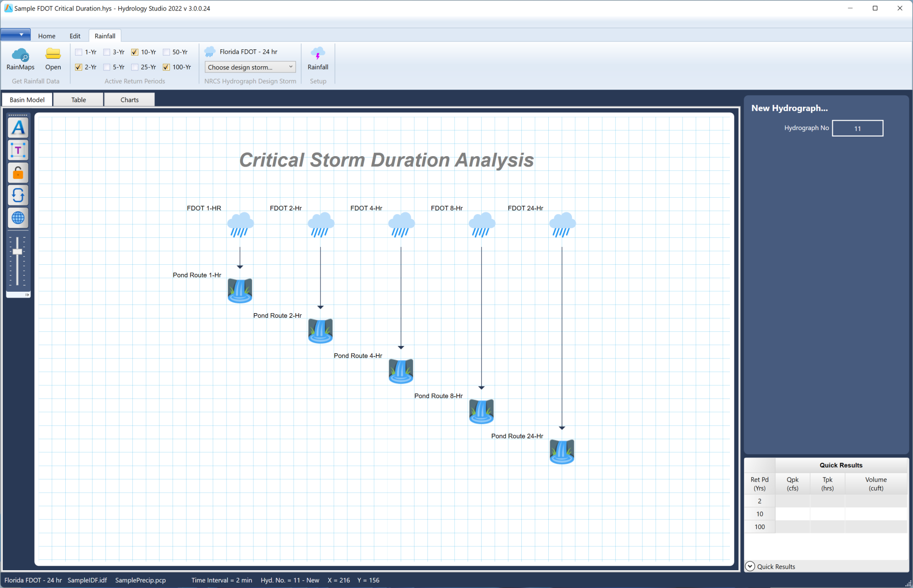The height and width of the screenshot is (588, 913).
Task: Click the lock/unlock padlock tool
Action: [18, 173]
